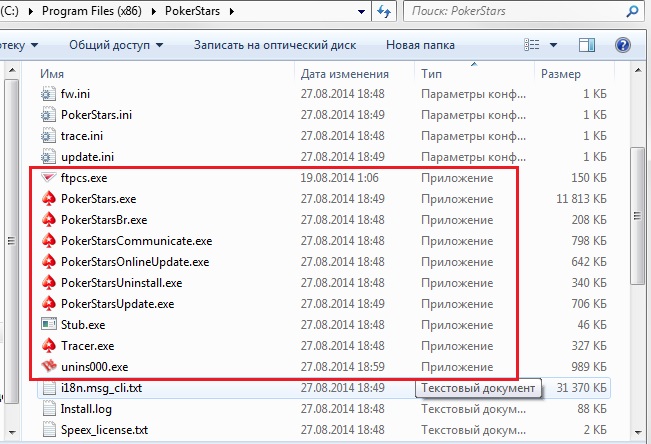
Task: Click PokerStars in the address path
Action: [x=192, y=11]
